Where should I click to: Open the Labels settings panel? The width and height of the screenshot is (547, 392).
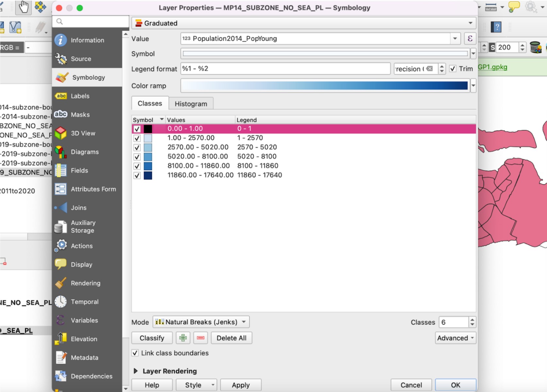[80, 96]
